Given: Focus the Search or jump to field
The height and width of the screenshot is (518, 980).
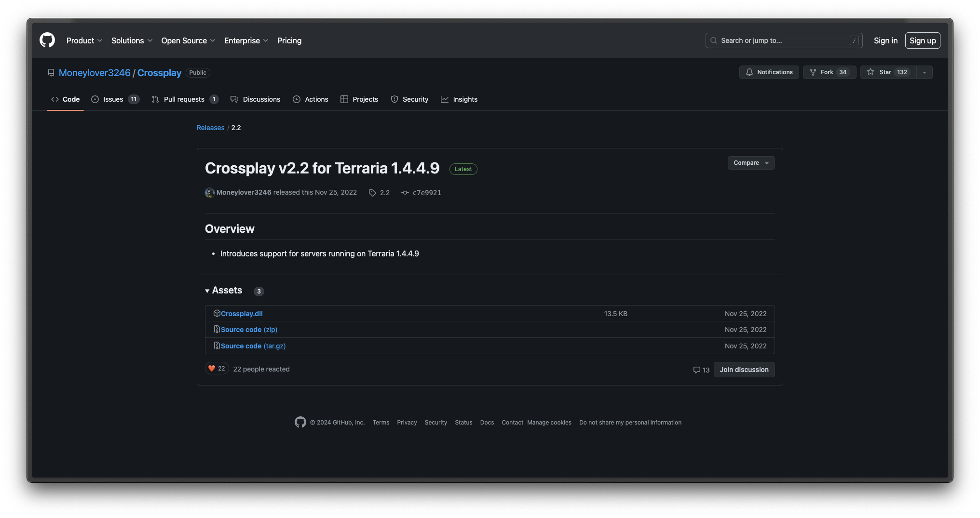Looking at the screenshot, I should (784, 40).
